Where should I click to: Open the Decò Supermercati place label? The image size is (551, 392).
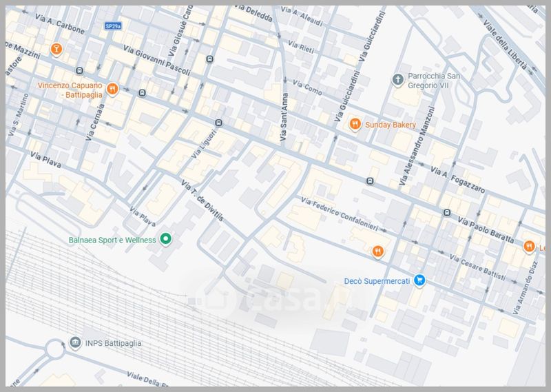pyautogui.click(x=377, y=281)
